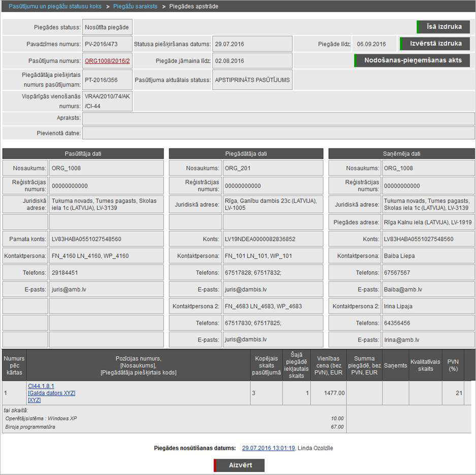Click the Piegāde jāmaina līdz date field
The image size is (476, 475).
[252, 61]
